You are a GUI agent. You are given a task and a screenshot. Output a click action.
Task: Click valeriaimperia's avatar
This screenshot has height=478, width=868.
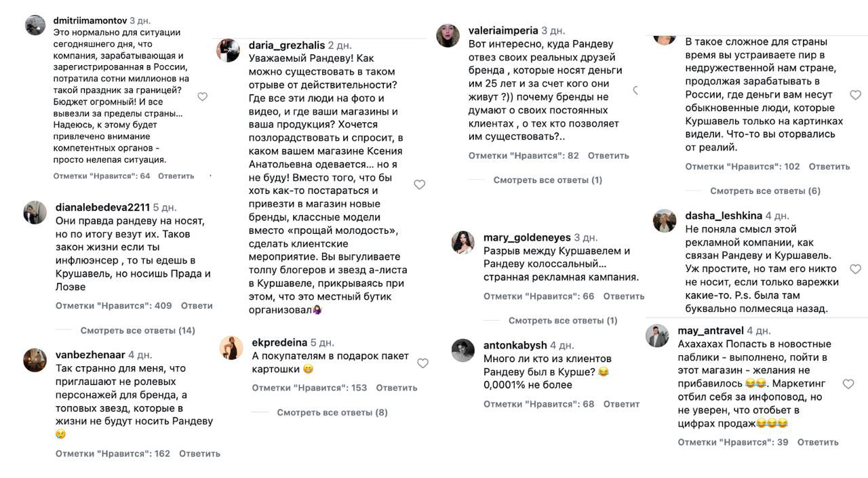[x=448, y=34]
